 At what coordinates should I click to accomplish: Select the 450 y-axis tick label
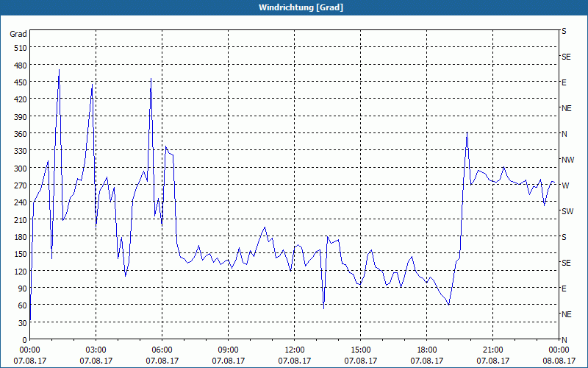tap(21, 82)
